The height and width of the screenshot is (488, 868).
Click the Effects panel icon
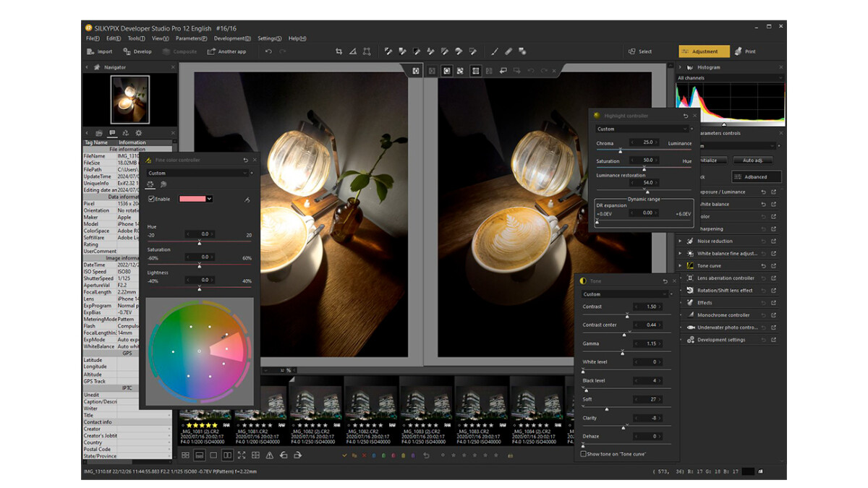coord(690,303)
